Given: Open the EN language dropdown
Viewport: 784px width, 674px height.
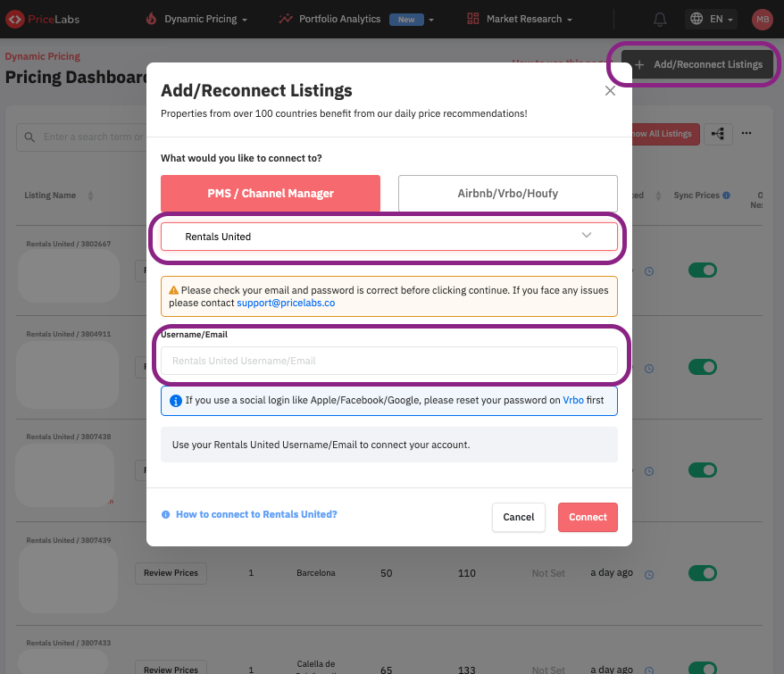Looking at the screenshot, I should pos(712,19).
